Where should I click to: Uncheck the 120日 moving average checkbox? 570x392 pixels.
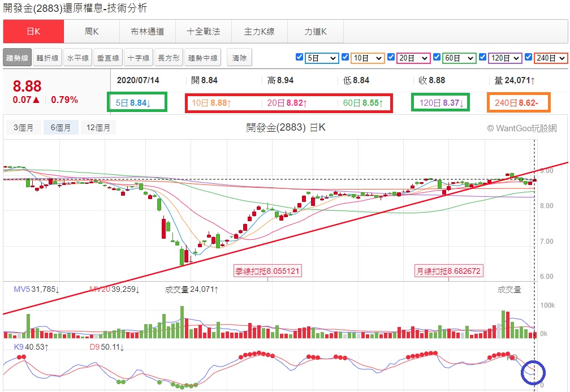tap(482, 57)
